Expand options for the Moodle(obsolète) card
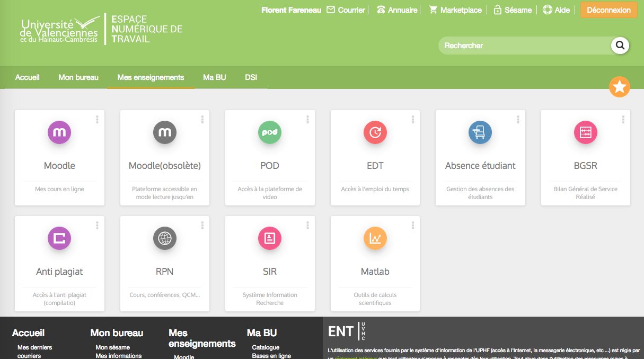Screen dimensions: 644x359 click(x=202, y=120)
